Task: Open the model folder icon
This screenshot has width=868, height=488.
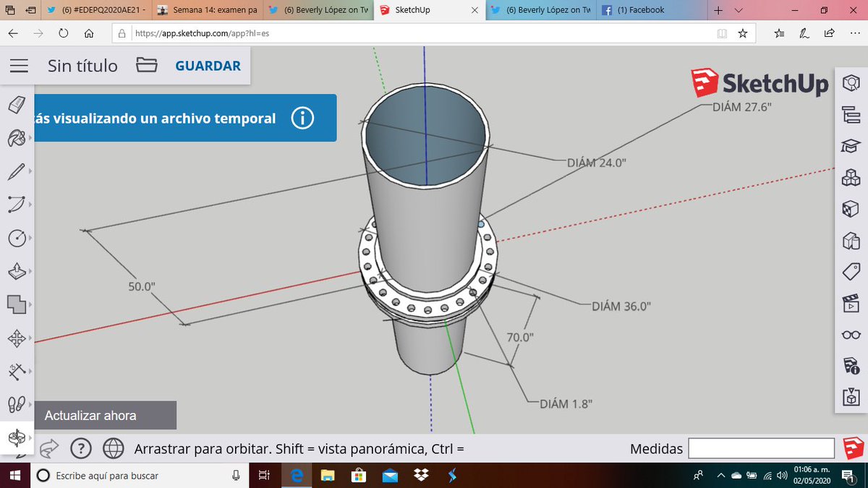Action: [x=147, y=65]
